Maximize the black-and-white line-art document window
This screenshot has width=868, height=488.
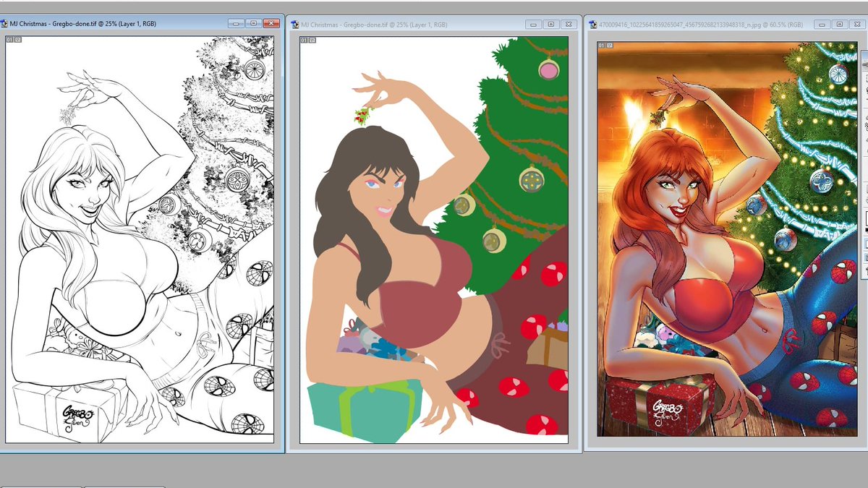click(x=254, y=24)
